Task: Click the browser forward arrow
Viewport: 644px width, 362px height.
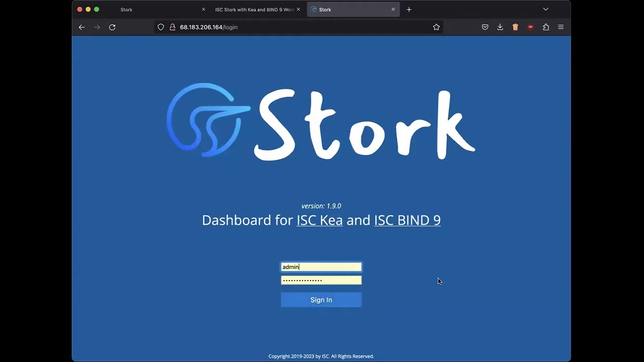Action: click(97, 27)
